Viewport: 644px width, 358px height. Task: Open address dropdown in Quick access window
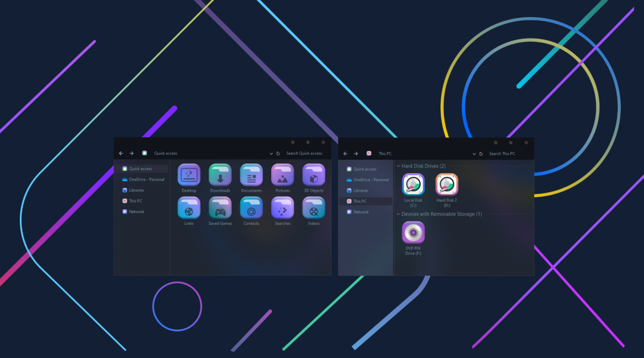coord(271,154)
